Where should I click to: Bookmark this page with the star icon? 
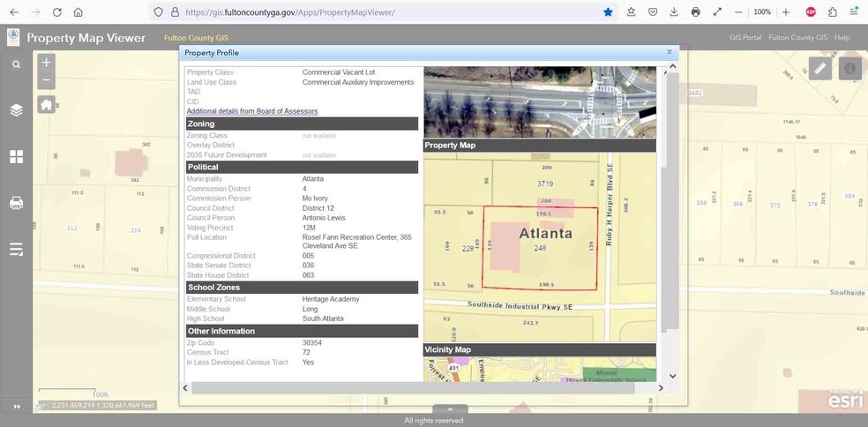point(608,12)
